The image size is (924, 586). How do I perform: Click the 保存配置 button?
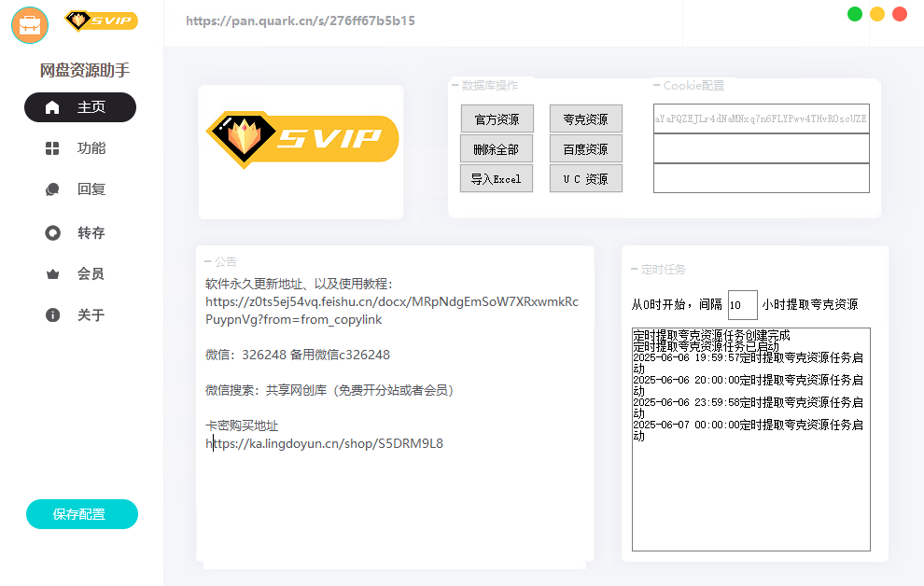coord(82,514)
